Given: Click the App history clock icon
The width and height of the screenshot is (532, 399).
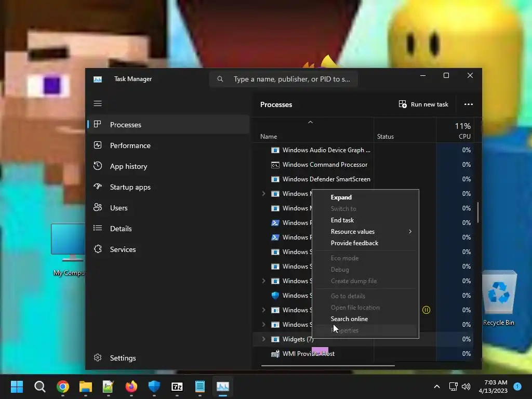Looking at the screenshot, I should click(97, 166).
